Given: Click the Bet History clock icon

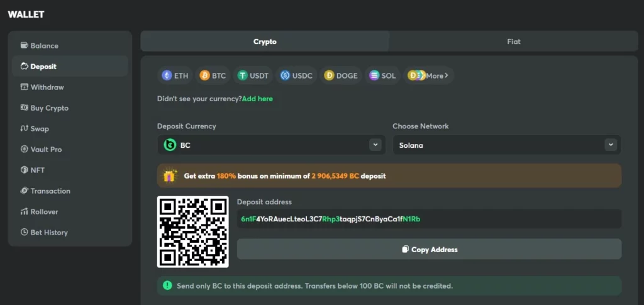Looking at the screenshot, I should click(x=25, y=232).
